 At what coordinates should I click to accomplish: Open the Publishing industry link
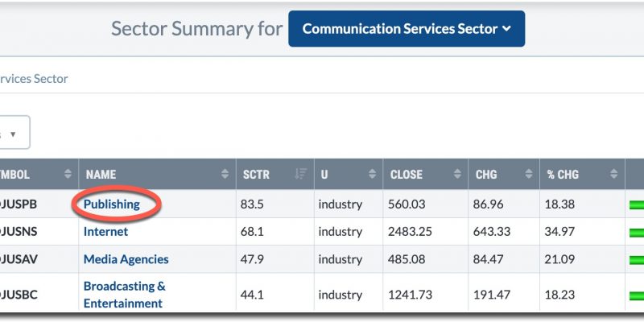(x=111, y=204)
